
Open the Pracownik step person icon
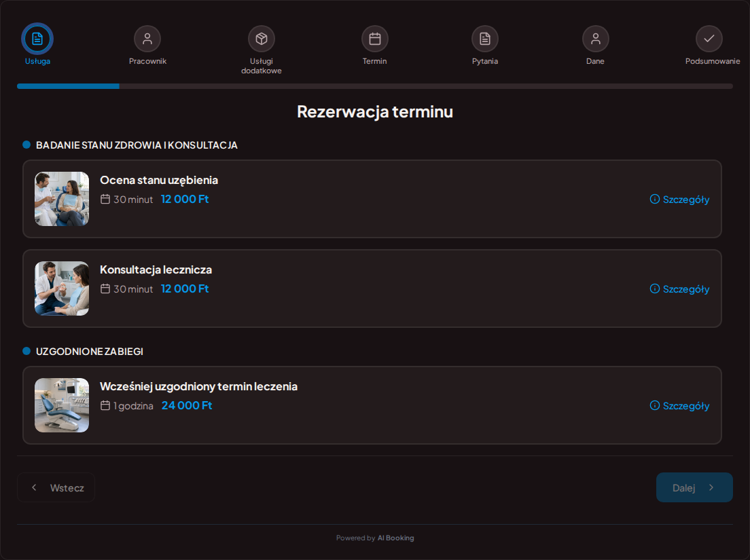(147, 39)
